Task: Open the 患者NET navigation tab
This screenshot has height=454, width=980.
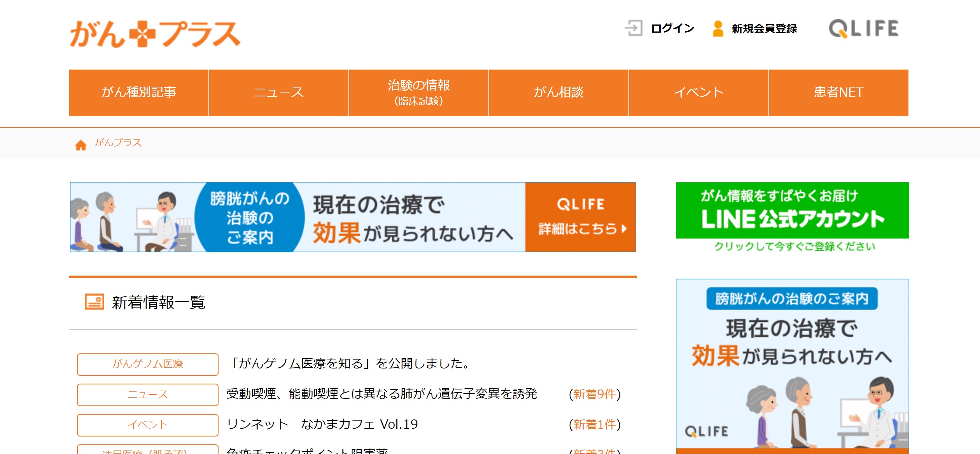Action: tap(838, 93)
